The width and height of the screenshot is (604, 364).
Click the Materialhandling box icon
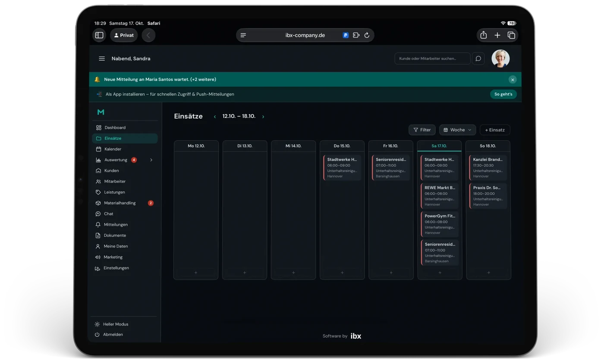pyautogui.click(x=98, y=203)
